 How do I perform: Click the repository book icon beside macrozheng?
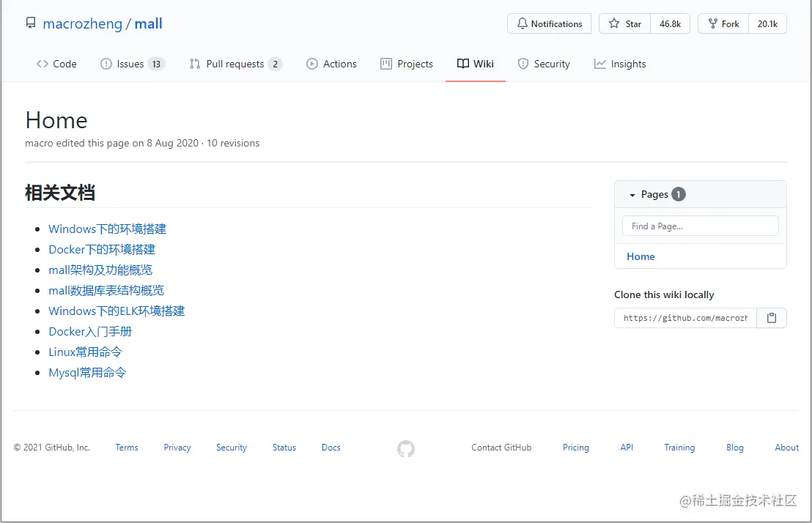[31, 23]
